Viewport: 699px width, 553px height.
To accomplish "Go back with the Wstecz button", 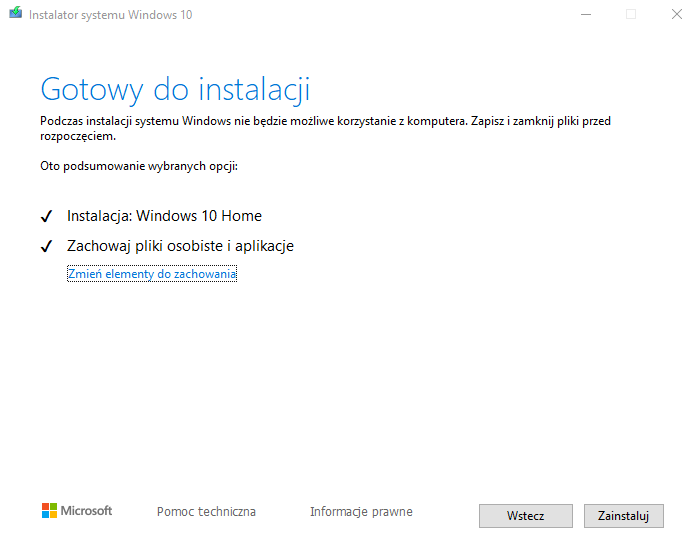I will (526, 516).
